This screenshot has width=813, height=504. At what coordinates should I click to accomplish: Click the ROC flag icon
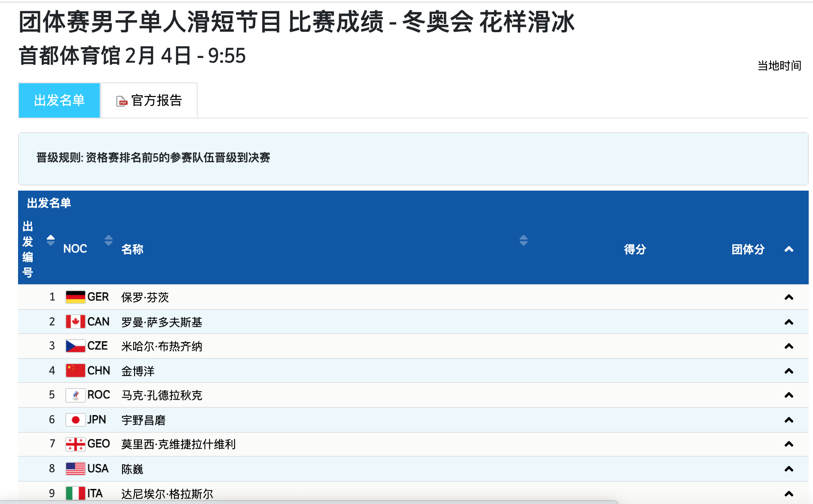75,395
